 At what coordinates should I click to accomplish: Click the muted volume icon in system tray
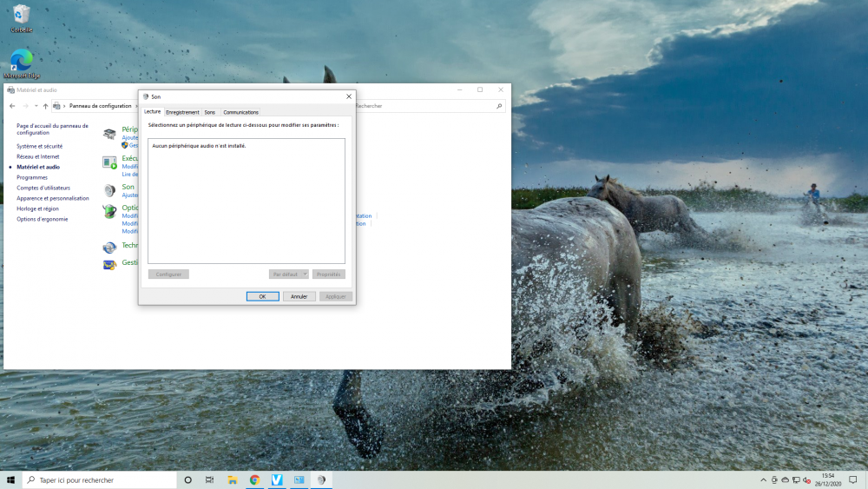[808, 479]
